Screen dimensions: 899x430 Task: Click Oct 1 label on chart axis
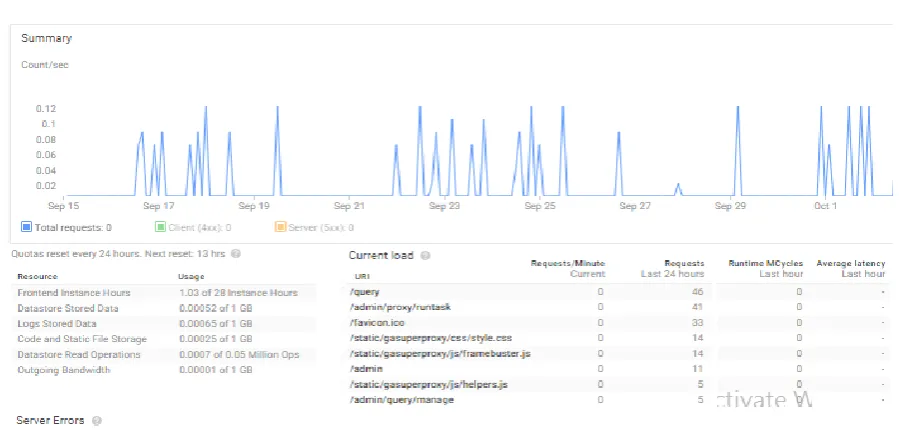coord(825,206)
